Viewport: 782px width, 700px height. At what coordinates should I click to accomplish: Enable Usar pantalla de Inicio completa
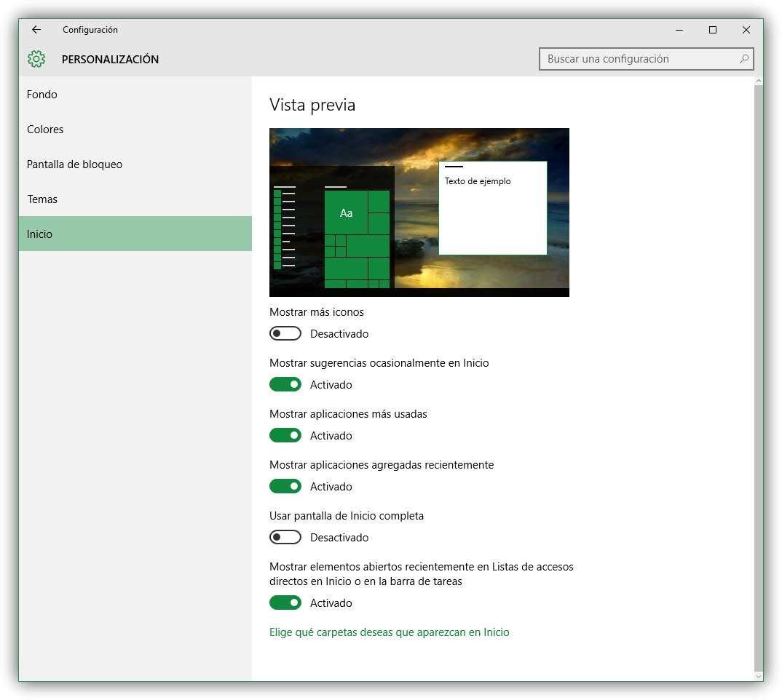[x=285, y=537]
